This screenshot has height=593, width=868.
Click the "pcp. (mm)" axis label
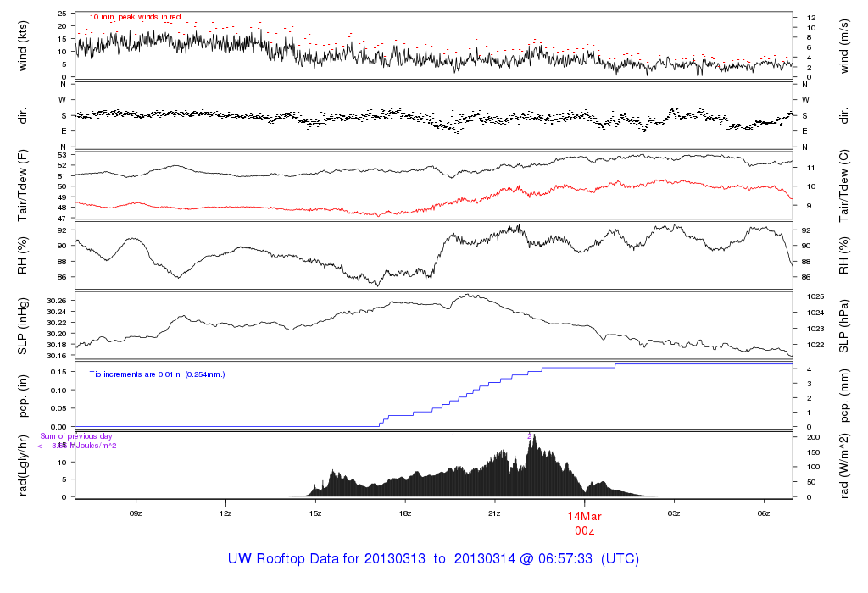(844, 396)
